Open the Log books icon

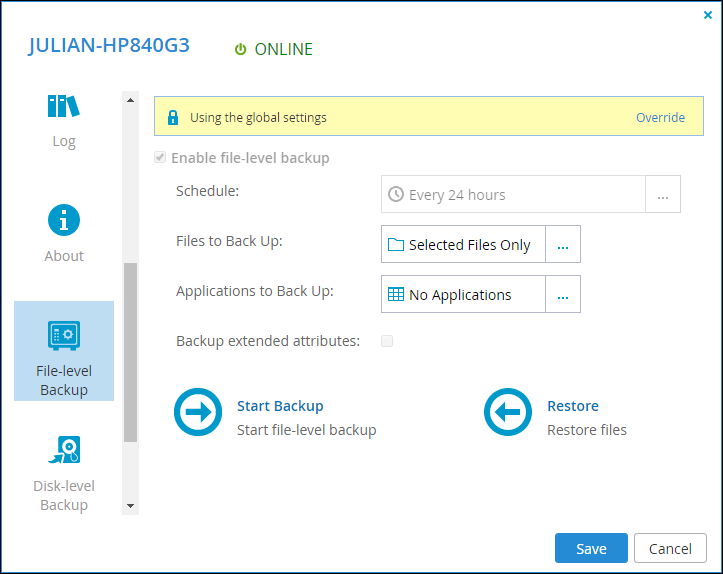(x=64, y=106)
